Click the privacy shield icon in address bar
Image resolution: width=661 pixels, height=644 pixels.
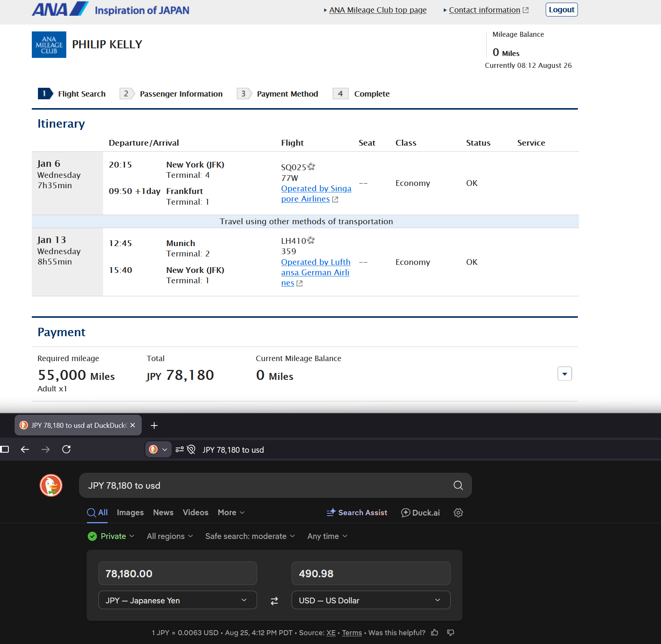click(x=191, y=449)
